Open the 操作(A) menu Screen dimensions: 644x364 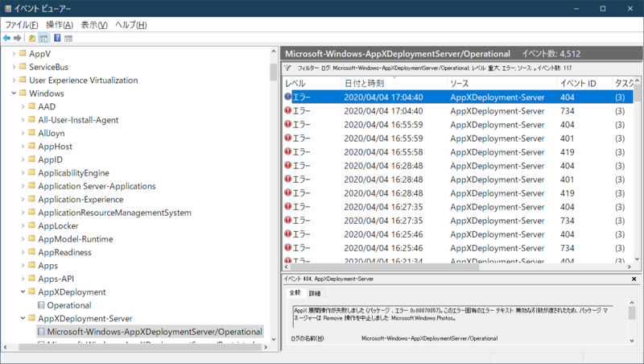[x=60, y=25]
